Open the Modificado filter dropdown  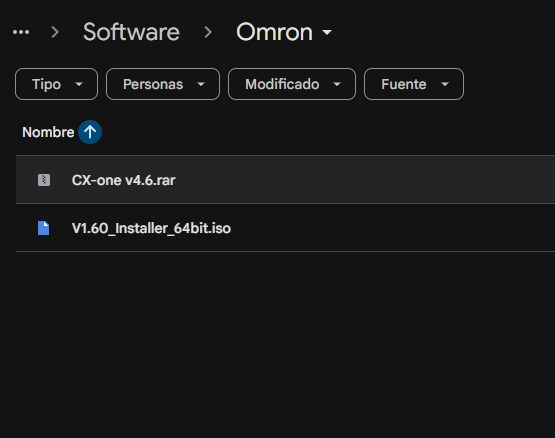coord(292,84)
